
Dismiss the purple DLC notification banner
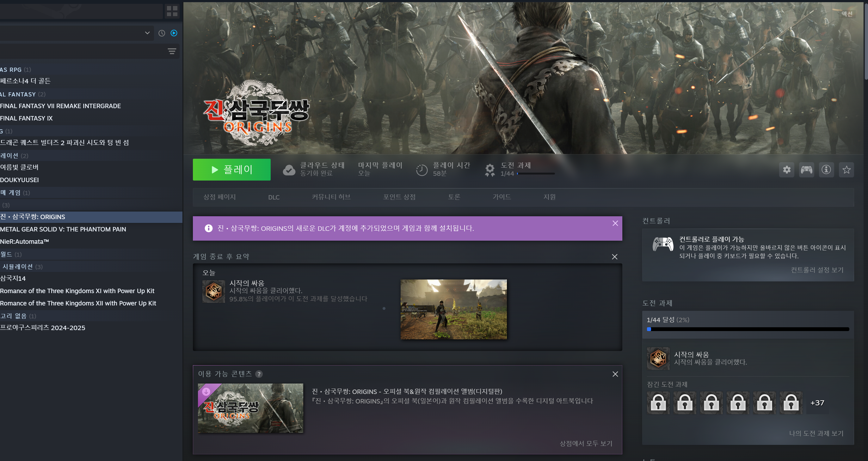pos(615,223)
